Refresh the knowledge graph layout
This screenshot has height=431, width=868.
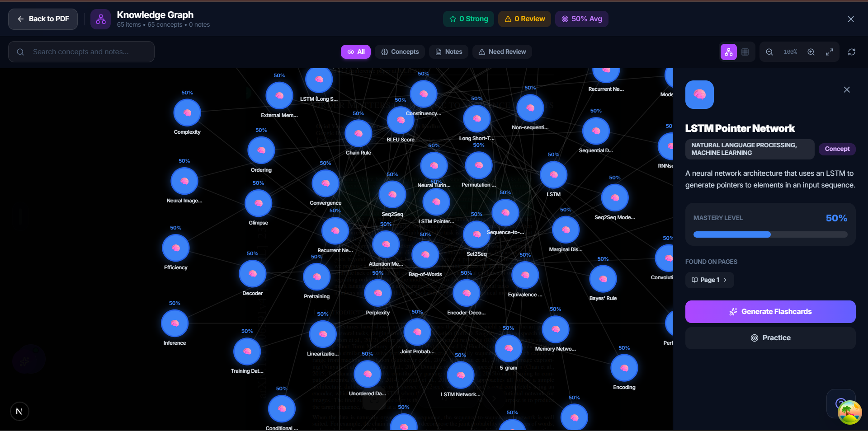coord(852,52)
